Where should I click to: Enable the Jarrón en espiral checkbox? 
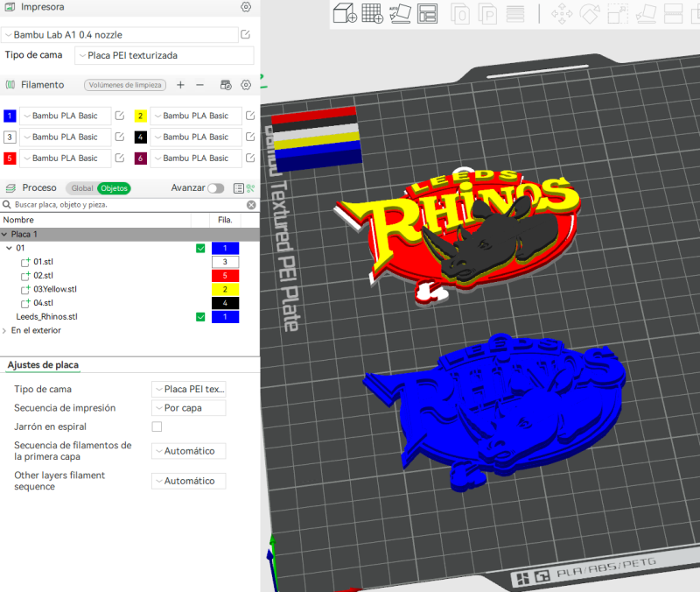pos(157,426)
